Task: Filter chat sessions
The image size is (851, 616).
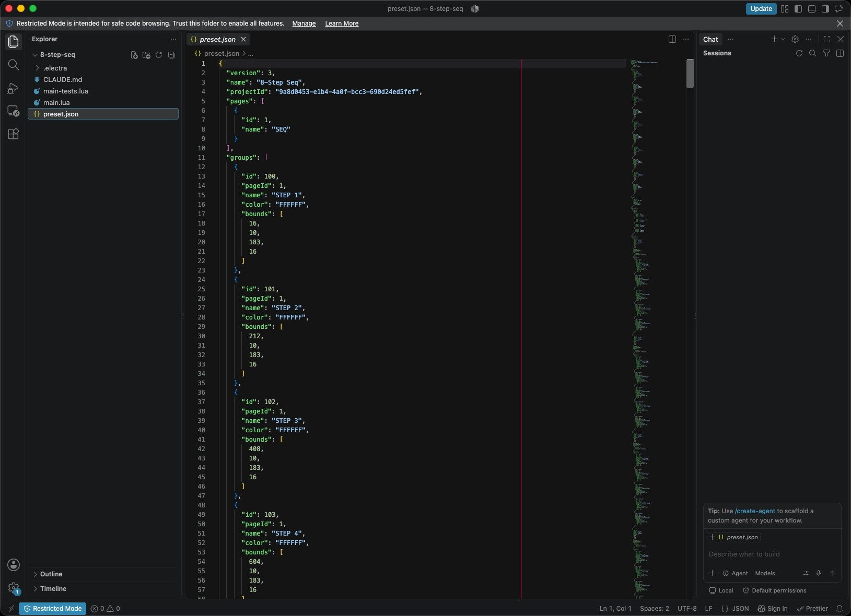Action: 826,53
